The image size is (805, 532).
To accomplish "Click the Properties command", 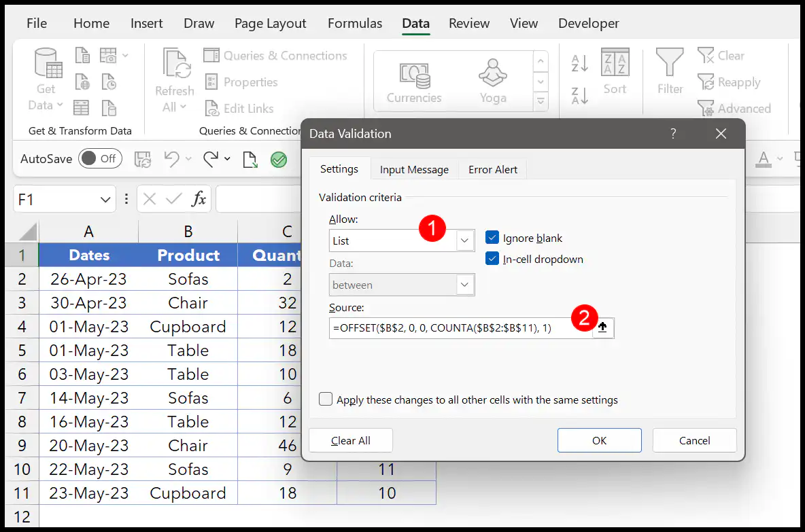I will coord(241,82).
